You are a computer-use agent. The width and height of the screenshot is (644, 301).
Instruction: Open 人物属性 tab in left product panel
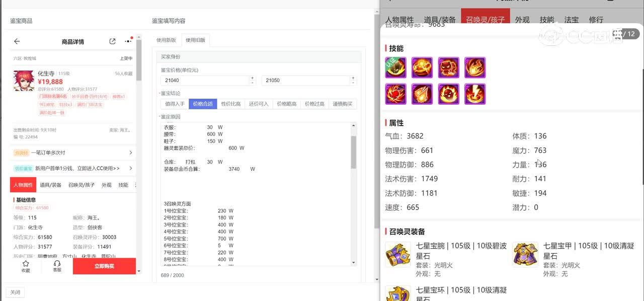pyautogui.click(x=23, y=185)
